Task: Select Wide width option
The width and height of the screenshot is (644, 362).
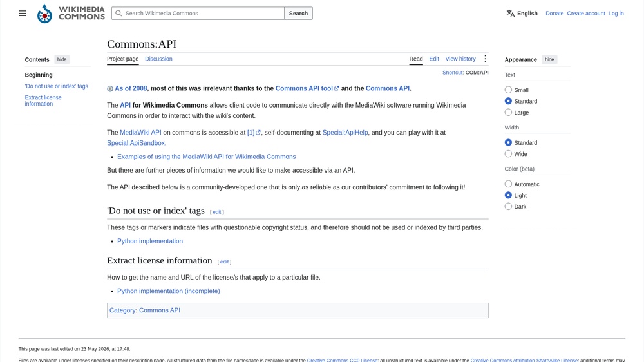Action: (x=509, y=154)
